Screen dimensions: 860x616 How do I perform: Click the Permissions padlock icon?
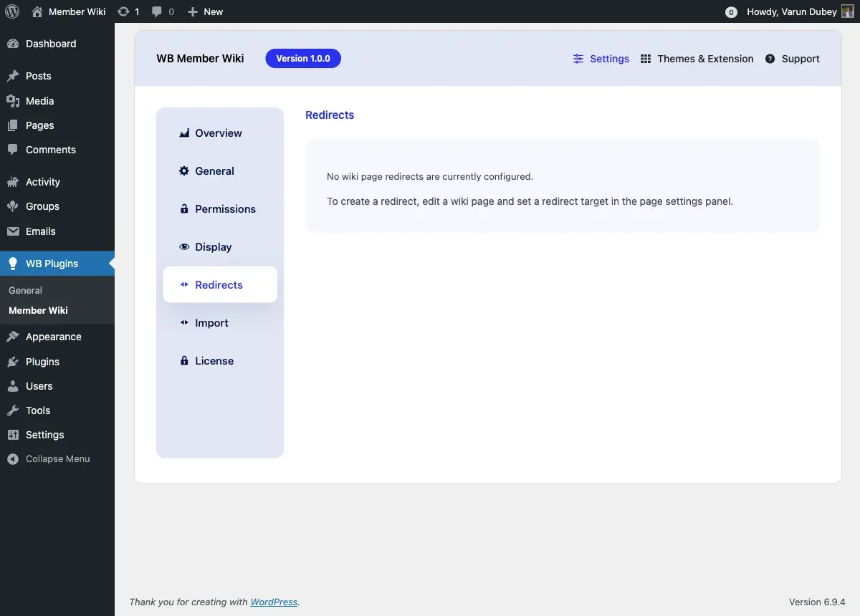coord(184,209)
